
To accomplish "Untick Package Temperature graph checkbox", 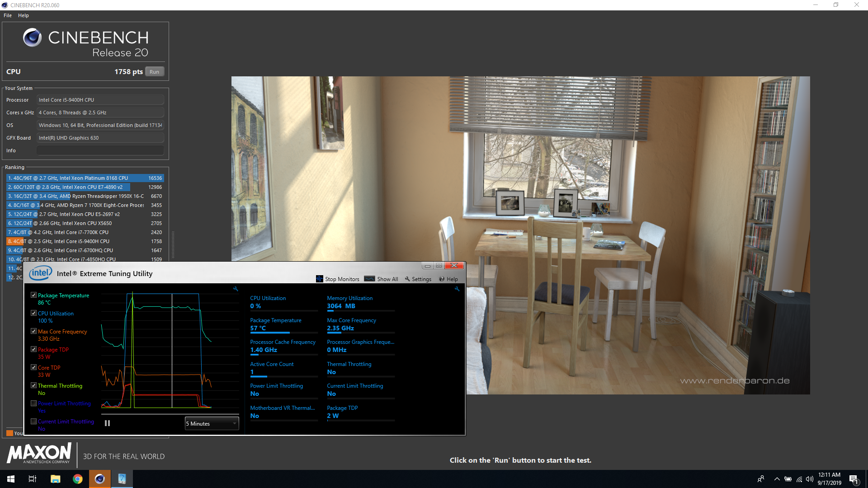I will [33, 295].
